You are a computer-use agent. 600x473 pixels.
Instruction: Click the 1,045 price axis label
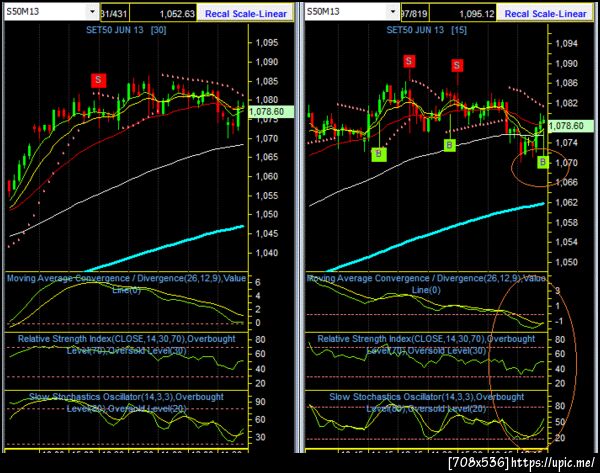click(x=267, y=233)
